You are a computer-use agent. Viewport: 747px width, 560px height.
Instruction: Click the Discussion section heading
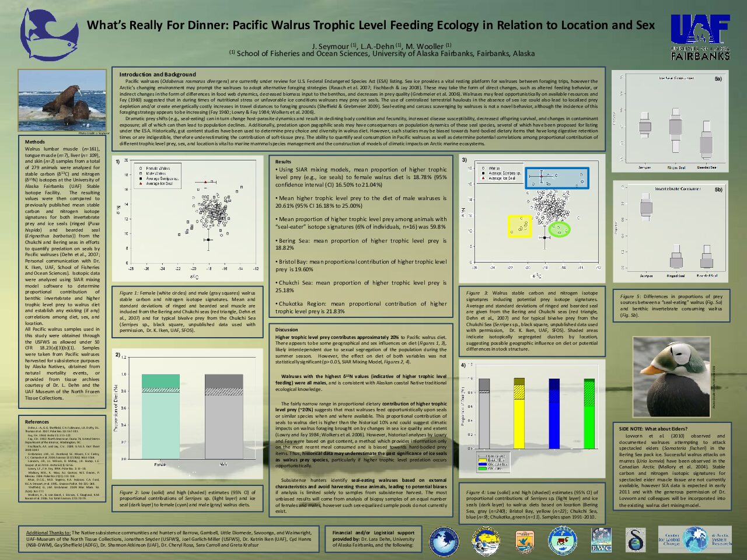[x=287, y=330]
